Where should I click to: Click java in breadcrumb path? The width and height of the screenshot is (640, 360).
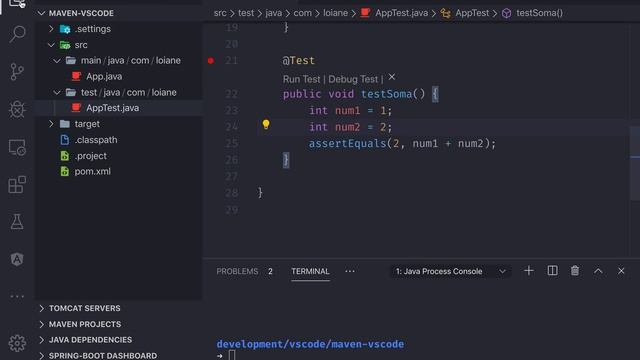[x=273, y=13]
